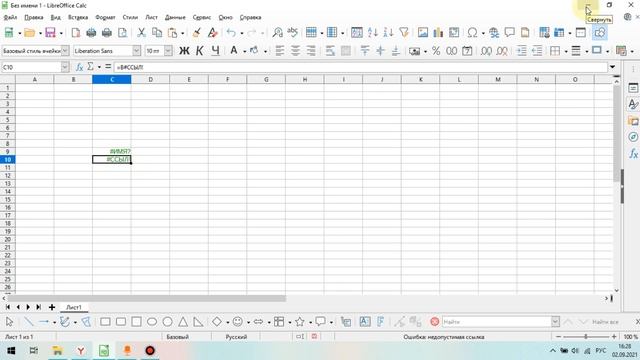The height and width of the screenshot is (360, 640).
Task: Click the Open folder icon
Action: point(29,33)
